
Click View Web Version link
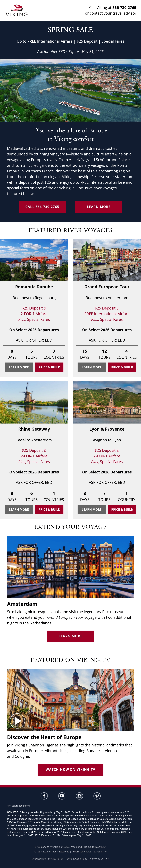(99, 859)
